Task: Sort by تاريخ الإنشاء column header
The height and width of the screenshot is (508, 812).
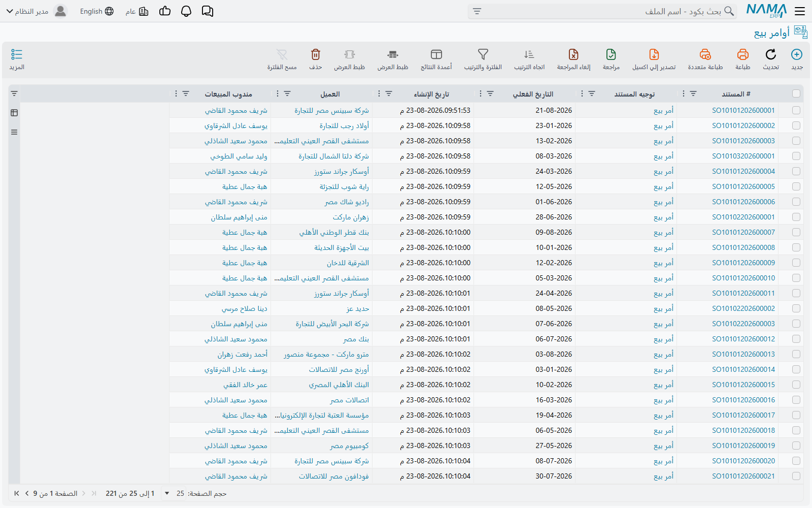Action: coord(431,94)
